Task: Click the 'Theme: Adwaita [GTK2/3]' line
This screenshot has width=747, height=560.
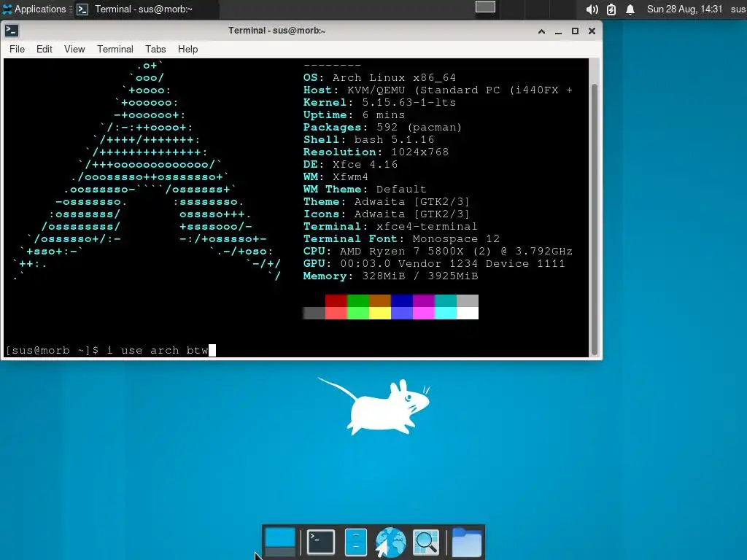Action: pyautogui.click(x=387, y=201)
